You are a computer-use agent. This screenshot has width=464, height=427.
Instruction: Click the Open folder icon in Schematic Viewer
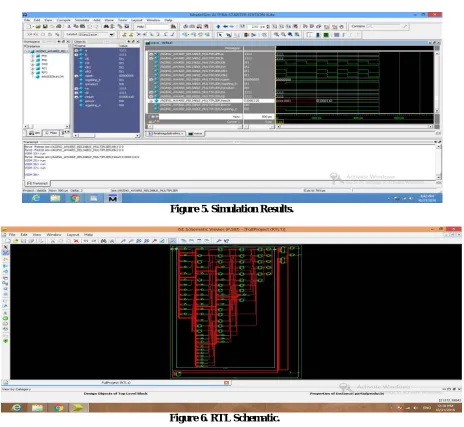(15, 241)
